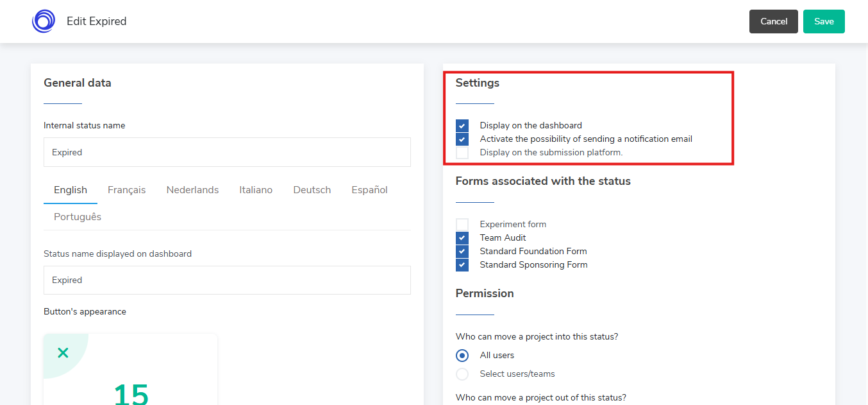Click the Internal status name field

pos(227,152)
